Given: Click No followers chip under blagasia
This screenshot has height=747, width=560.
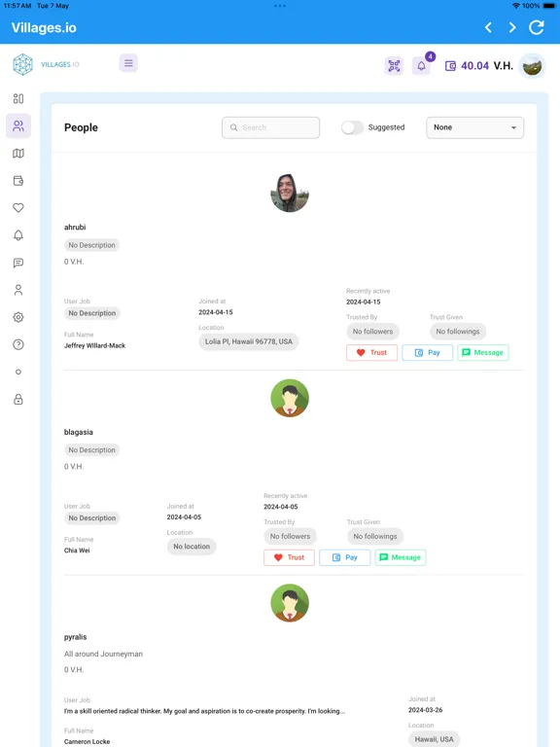Looking at the screenshot, I should click(290, 536).
